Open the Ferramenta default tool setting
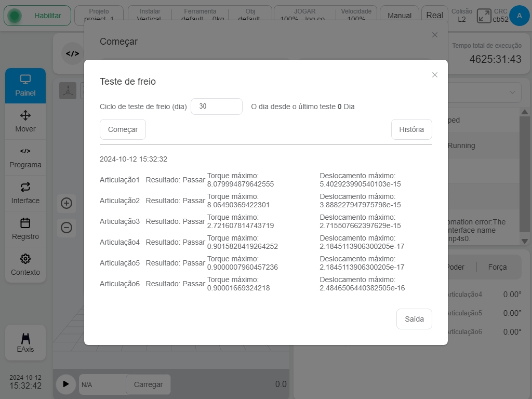532x399 pixels. pyautogui.click(x=200, y=15)
